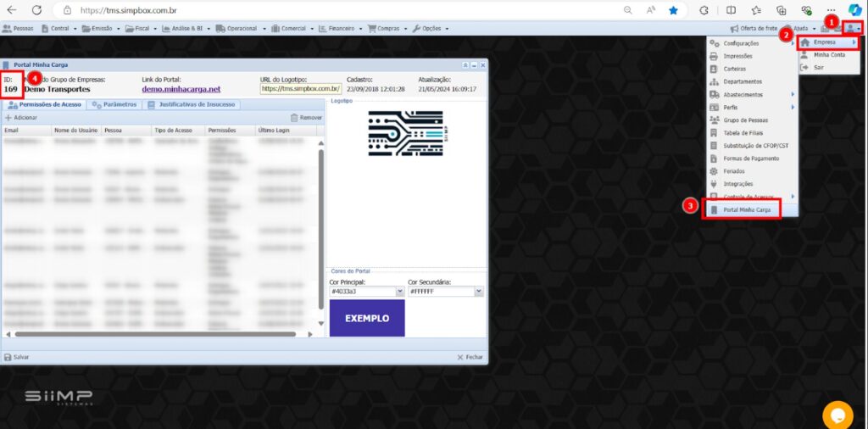The height and width of the screenshot is (429, 868).
Task: Open Tabela de Filiais entry
Action: [752, 133]
